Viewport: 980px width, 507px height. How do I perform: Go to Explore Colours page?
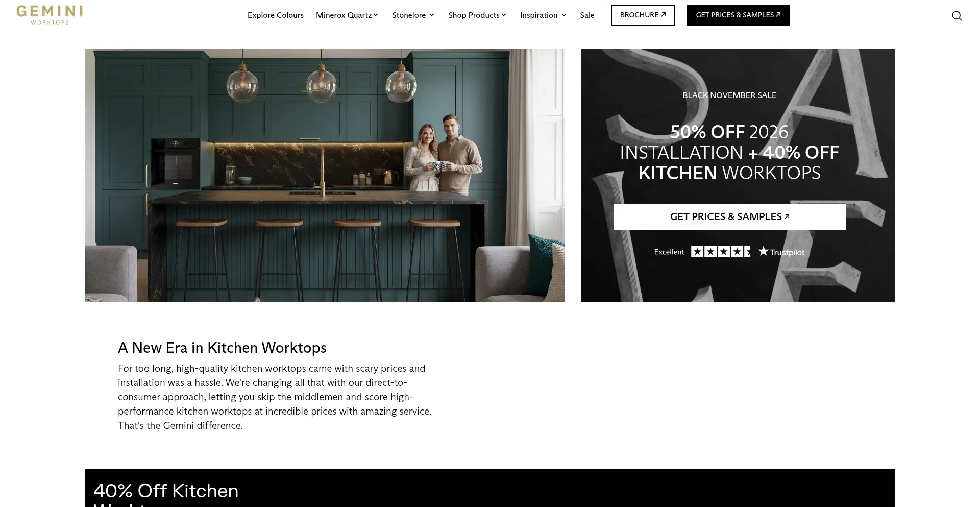pyautogui.click(x=276, y=15)
